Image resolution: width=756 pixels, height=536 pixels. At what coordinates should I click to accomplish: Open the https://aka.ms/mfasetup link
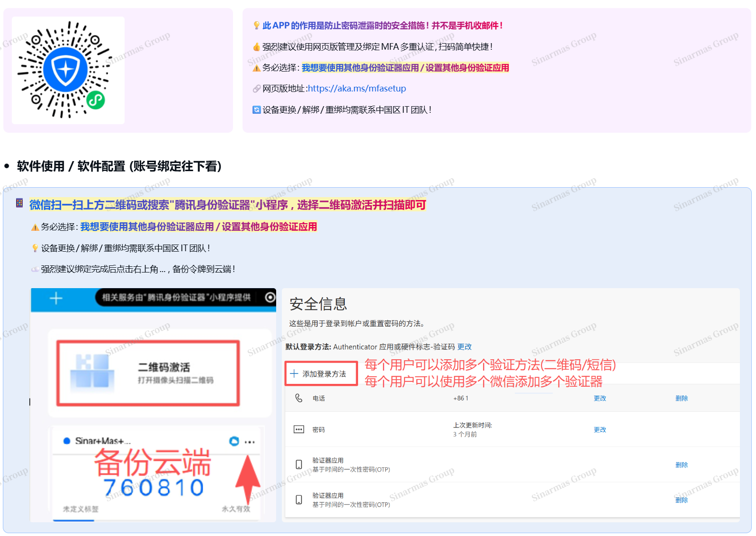tap(357, 89)
